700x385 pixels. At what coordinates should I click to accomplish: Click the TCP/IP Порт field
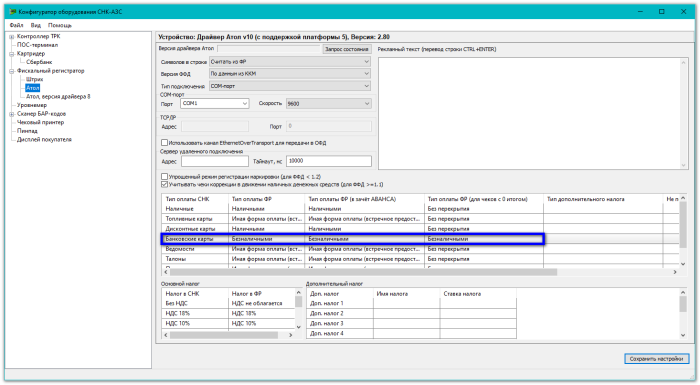[x=329, y=126]
